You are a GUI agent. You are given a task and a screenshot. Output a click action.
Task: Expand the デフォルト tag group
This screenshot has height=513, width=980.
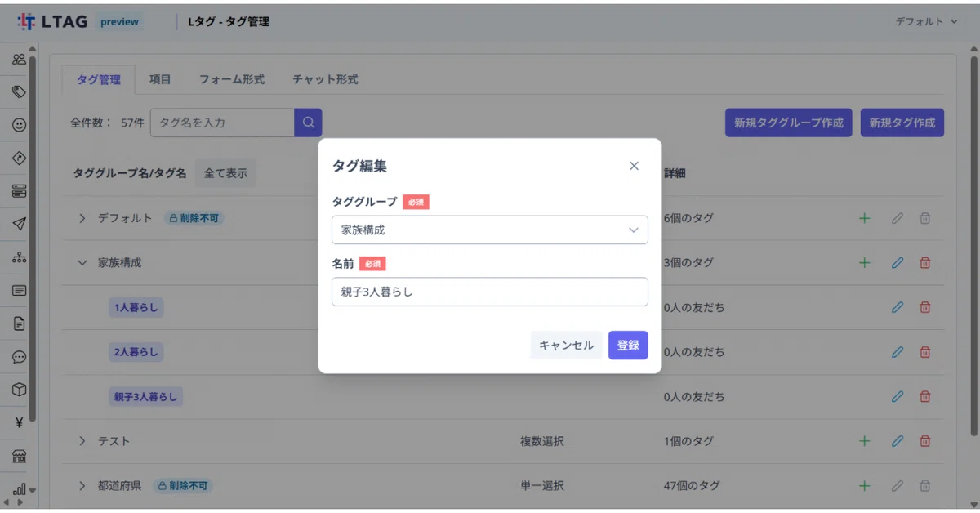82,218
